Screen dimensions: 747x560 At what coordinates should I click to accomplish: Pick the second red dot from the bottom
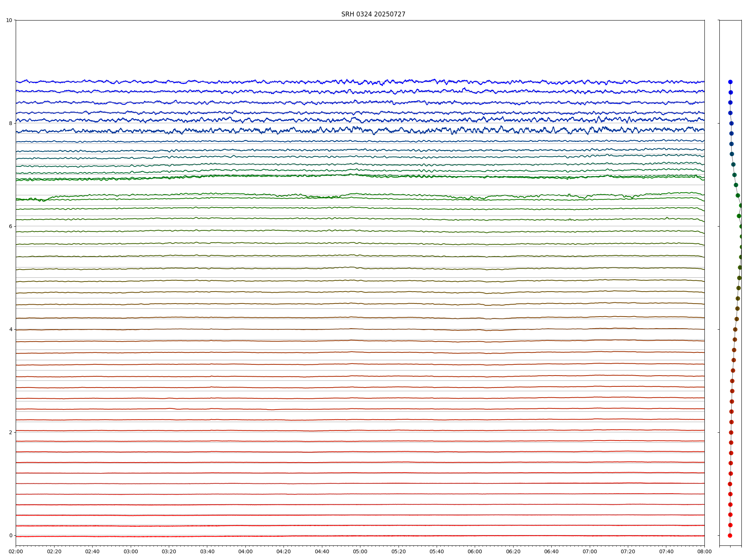pos(730,525)
